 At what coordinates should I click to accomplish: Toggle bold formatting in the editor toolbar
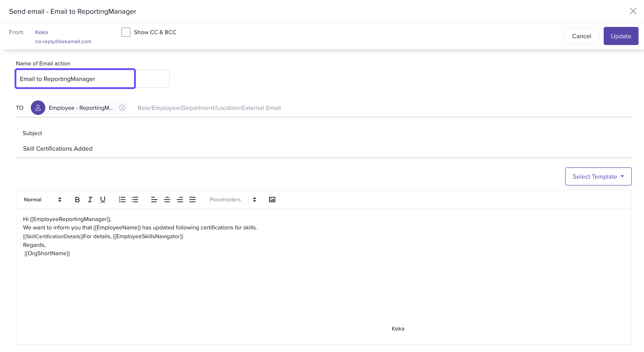(77, 199)
